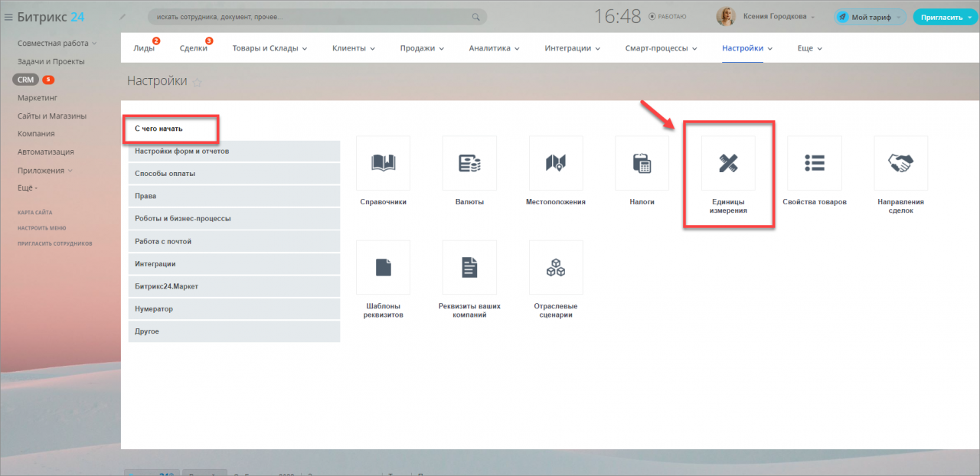
Task: Open Направления сделок handshake icon
Action: coord(900,163)
